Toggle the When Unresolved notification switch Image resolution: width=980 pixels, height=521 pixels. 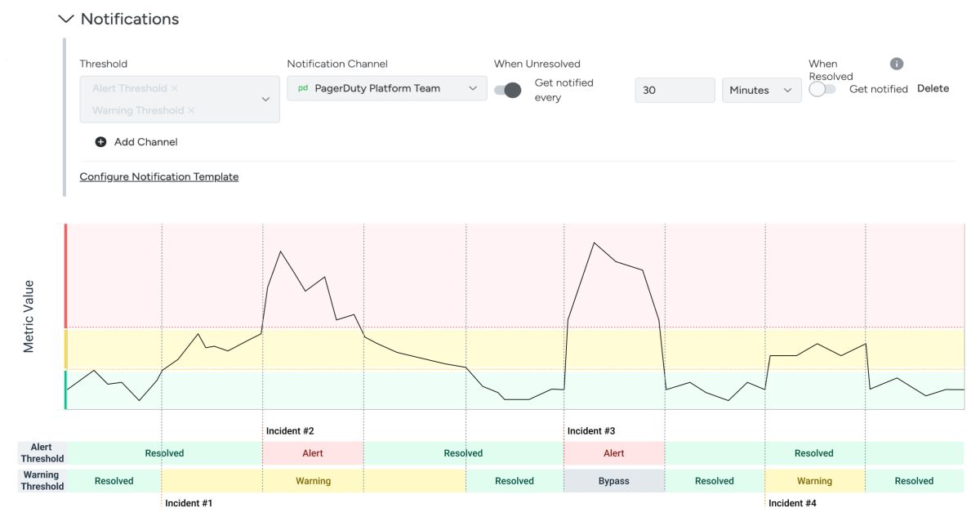508,90
